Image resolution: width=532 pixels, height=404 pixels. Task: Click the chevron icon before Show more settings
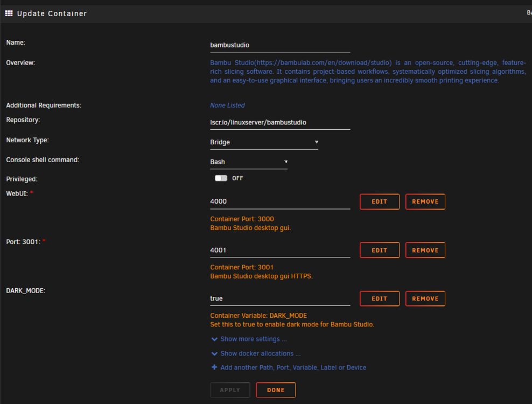tap(214, 339)
